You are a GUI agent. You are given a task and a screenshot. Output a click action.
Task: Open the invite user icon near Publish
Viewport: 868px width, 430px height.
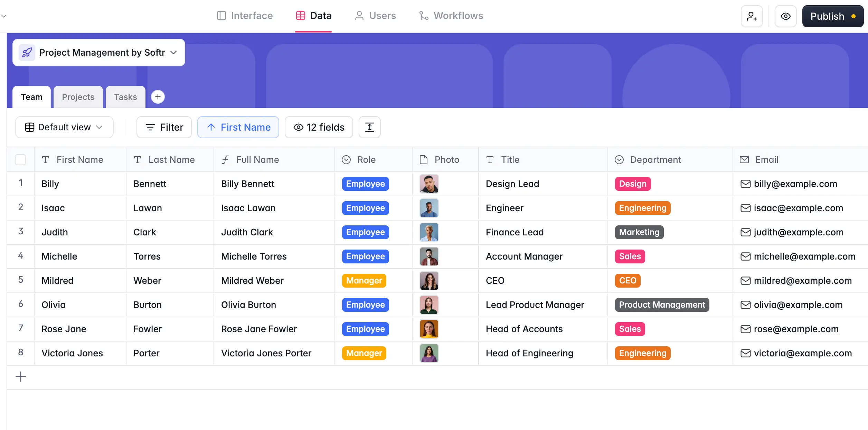(x=752, y=16)
